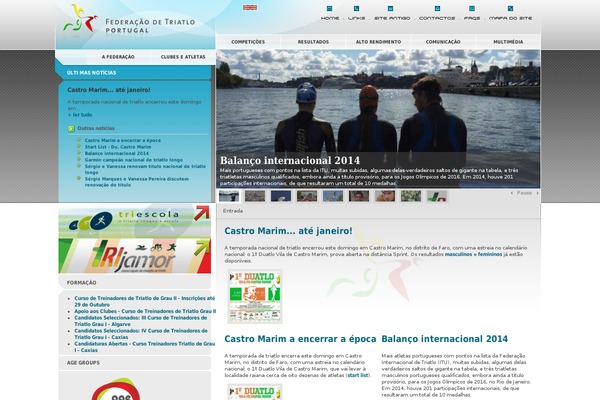Viewport: 600px width, 400px height.
Task: Open the Competições menu
Action: [248, 42]
